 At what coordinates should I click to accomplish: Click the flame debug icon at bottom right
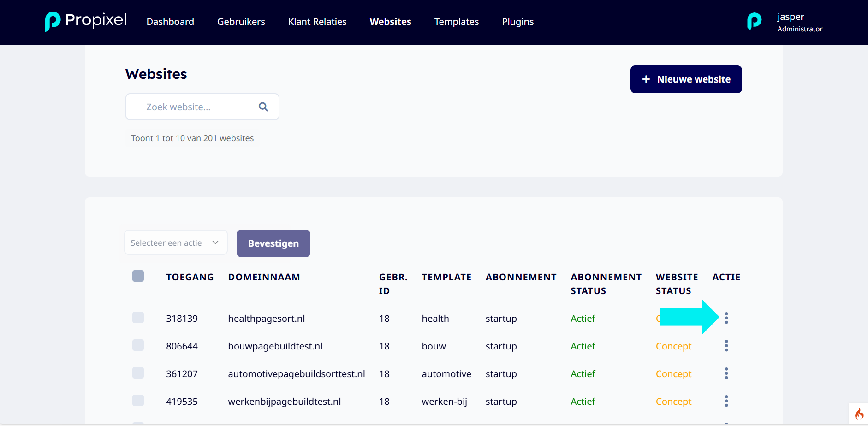(859, 414)
